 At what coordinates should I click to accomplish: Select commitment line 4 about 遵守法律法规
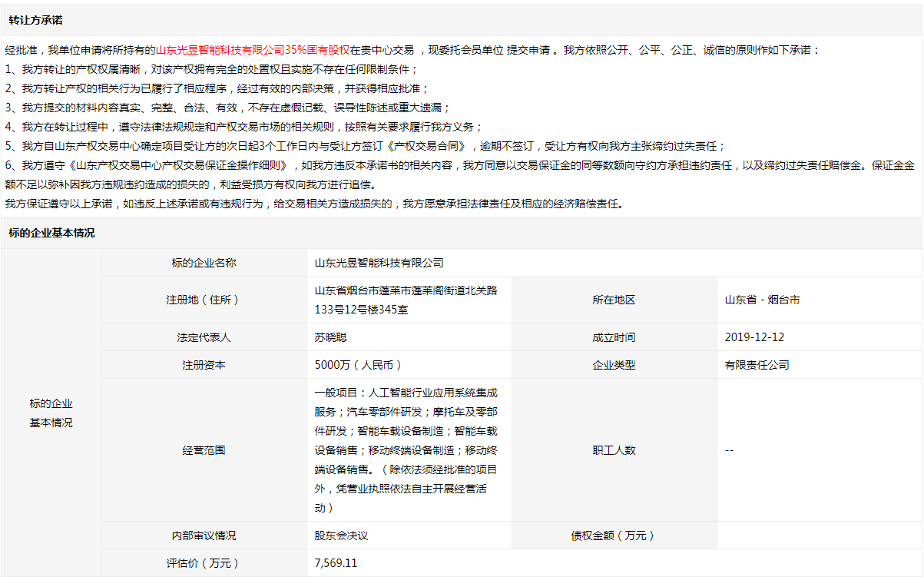[243, 127]
